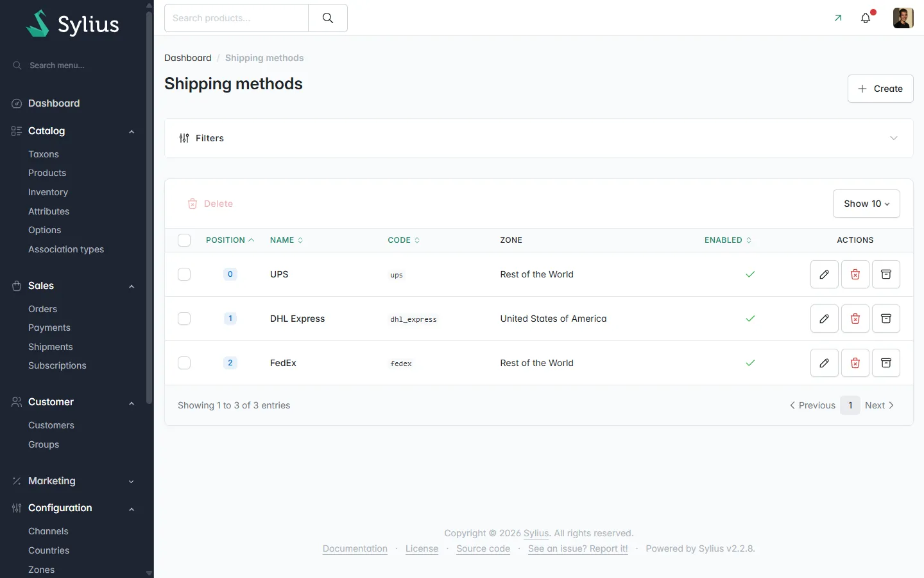Viewport: 924px width, 578px height.
Task: Sort by the Enabled column
Action: click(728, 240)
